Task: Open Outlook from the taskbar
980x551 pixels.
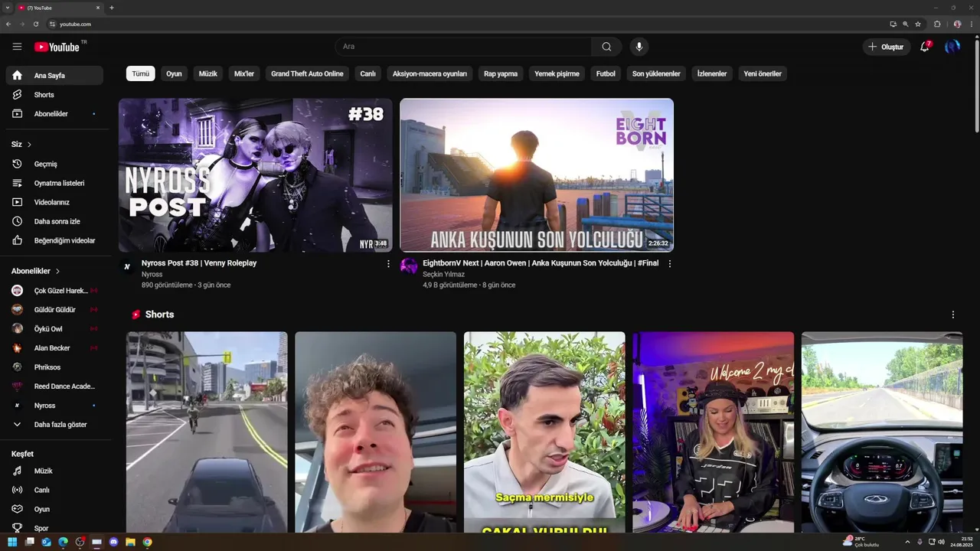Action: (x=47, y=542)
